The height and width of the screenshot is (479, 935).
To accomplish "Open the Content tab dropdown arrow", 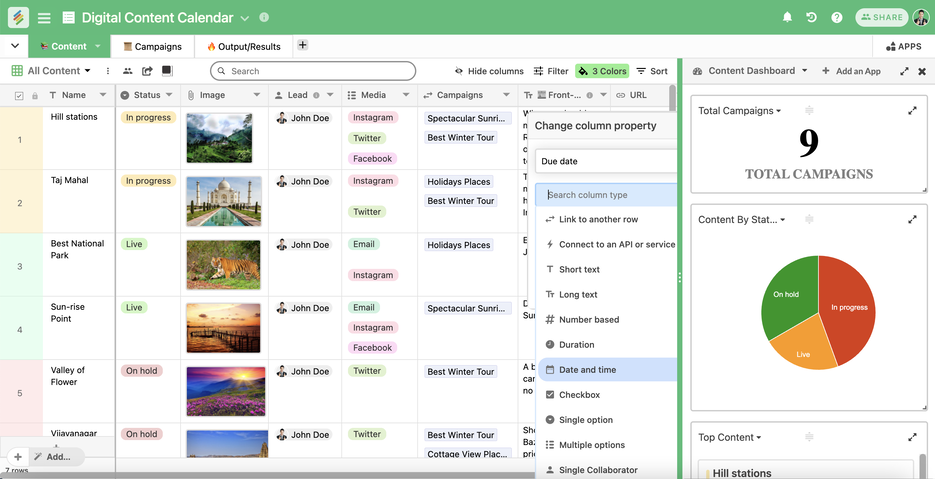I will pos(98,46).
